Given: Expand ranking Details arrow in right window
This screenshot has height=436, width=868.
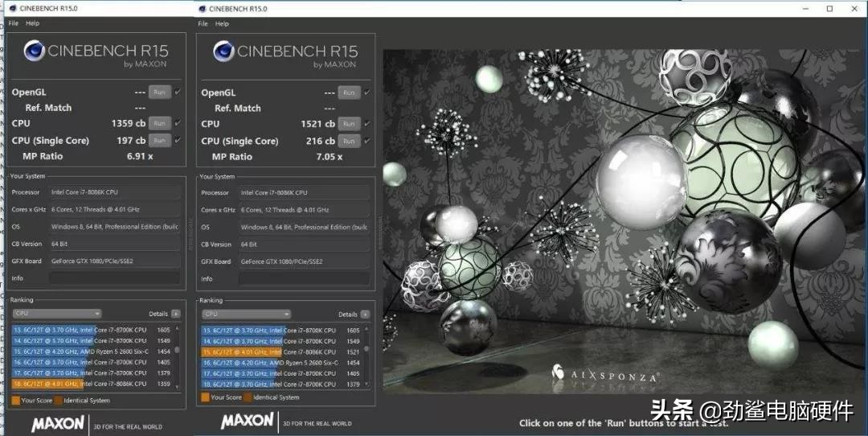Looking at the screenshot, I should [x=365, y=314].
